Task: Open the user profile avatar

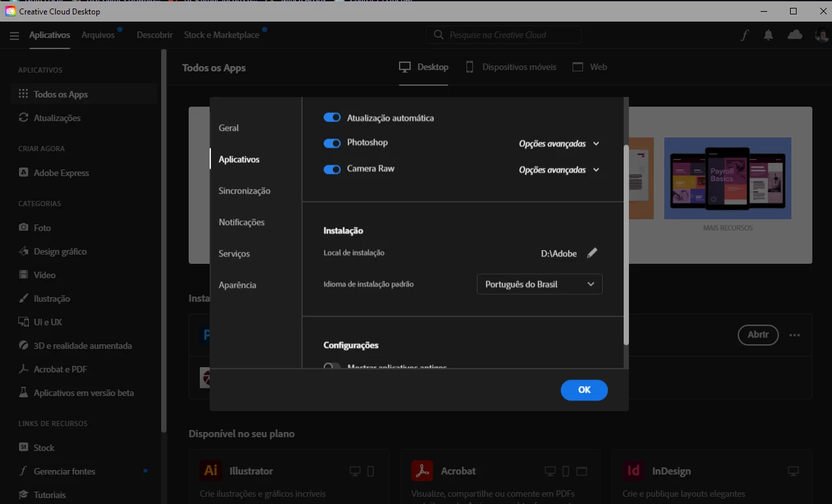Action: pyautogui.click(x=821, y=35)
